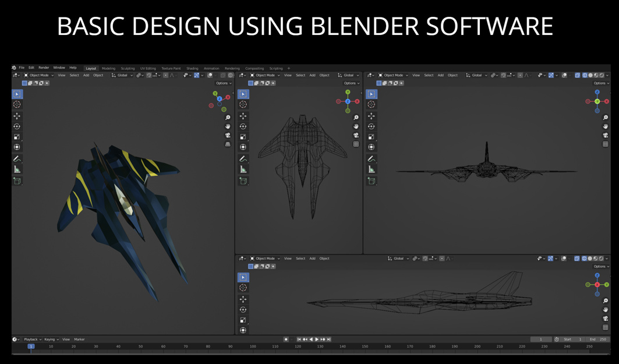Image resolution: width=619 pixels, height=364 pixels.
Task: Switch to the Modeling workspace tab
Action: pos(108,68)
